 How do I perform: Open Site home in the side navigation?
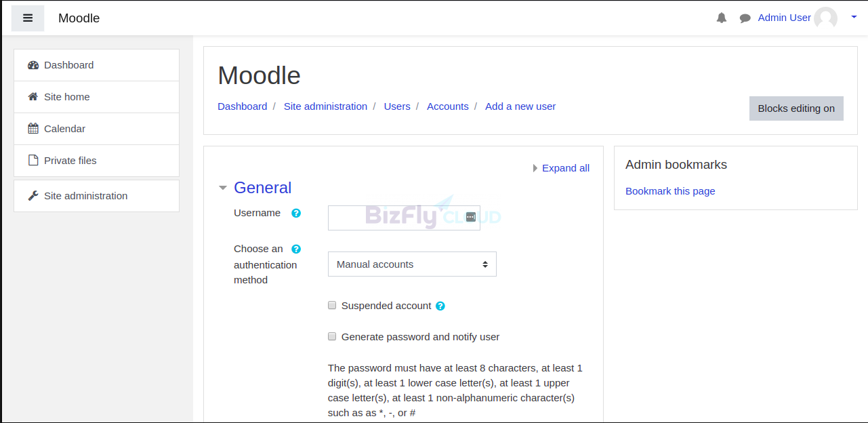pyautogui.click(x=96, y=97)
